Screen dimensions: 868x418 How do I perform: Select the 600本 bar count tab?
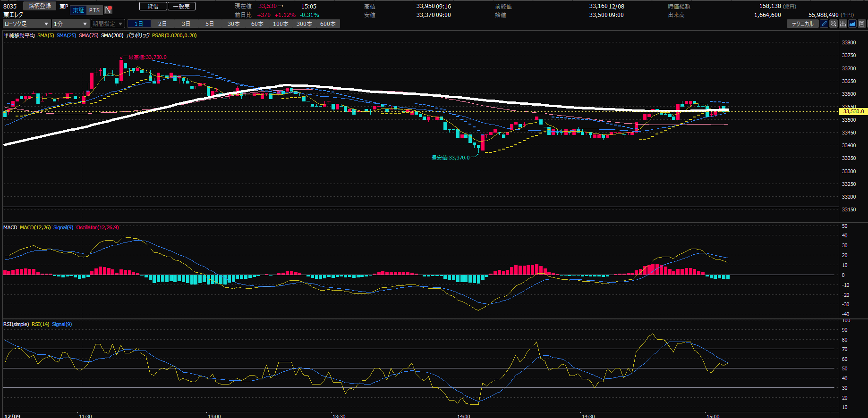coord(328,24)
